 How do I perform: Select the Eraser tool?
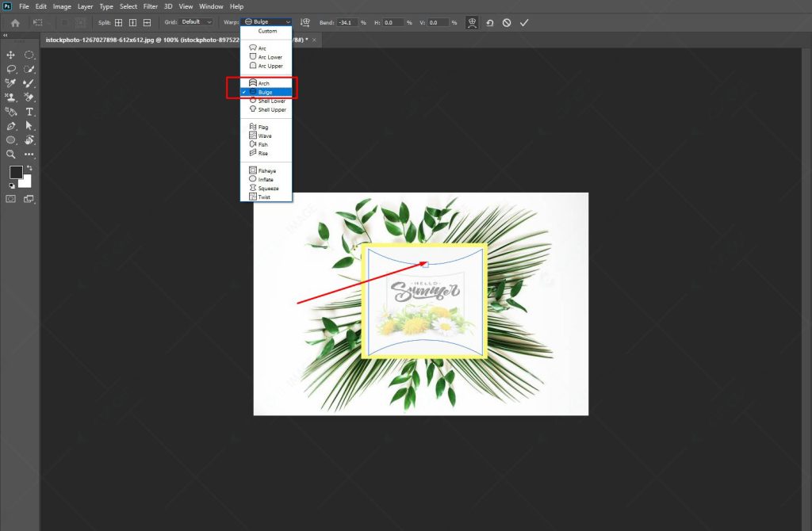[29, 97]
